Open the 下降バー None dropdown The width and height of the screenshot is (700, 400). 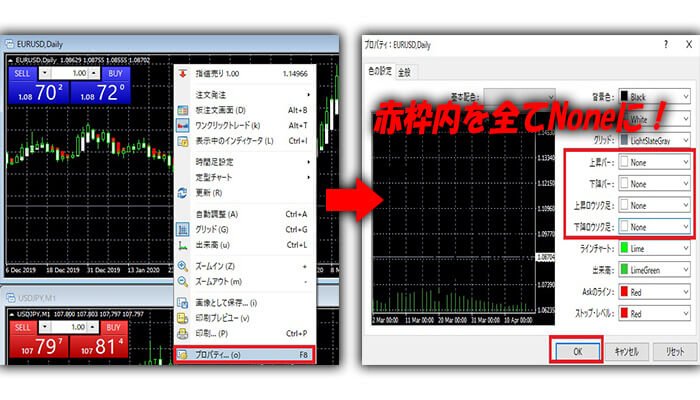[x=654, y=183]
